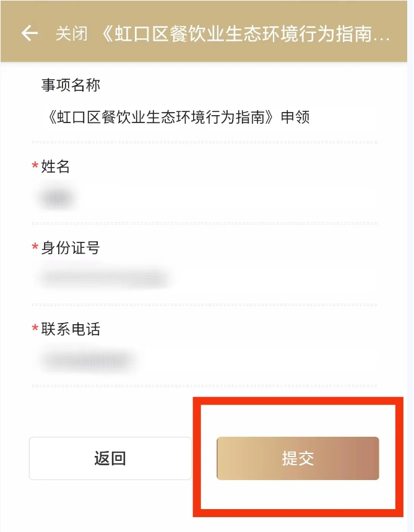Tap the name value under 姓名
The height and width of the screenshot is (532, 414).
[x=56, y=198]
